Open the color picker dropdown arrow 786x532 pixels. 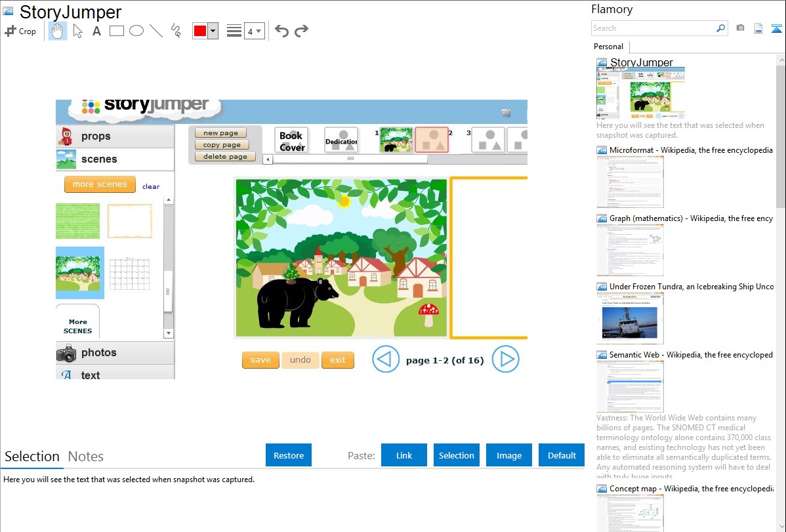(213, 31)
